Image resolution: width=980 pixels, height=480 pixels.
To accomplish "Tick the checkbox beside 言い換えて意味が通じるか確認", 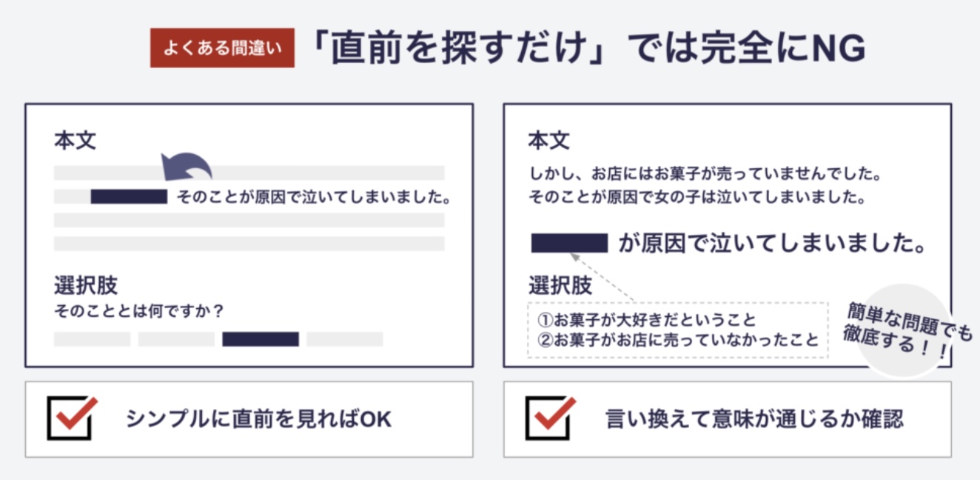I will tap(550, 419).
